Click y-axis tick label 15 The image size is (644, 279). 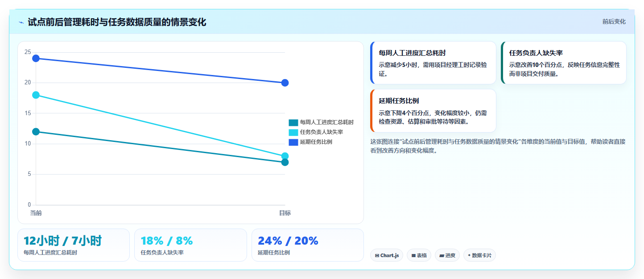28,113
